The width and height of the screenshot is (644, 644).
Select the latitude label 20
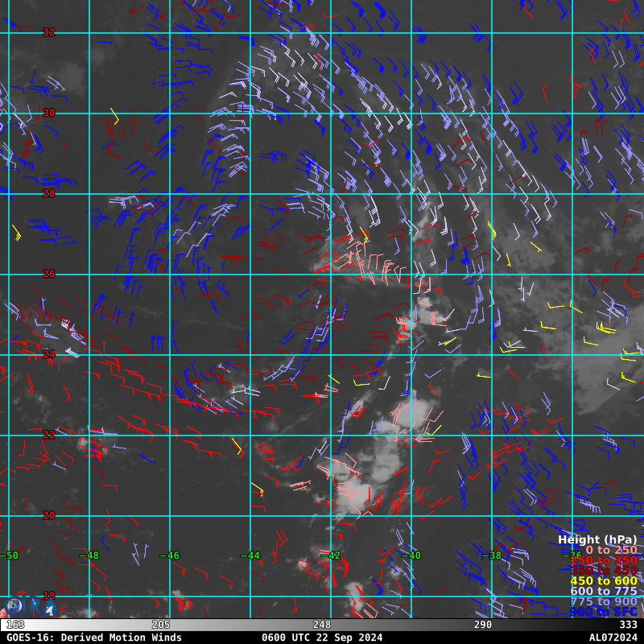[x=49, y=515]
